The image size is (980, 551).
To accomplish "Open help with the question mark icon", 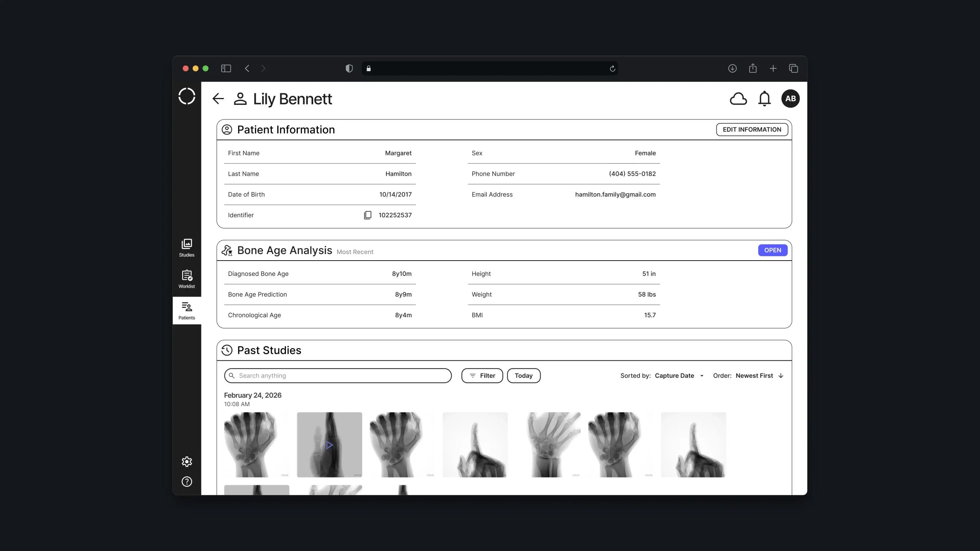I will click(x=187, y=481).
